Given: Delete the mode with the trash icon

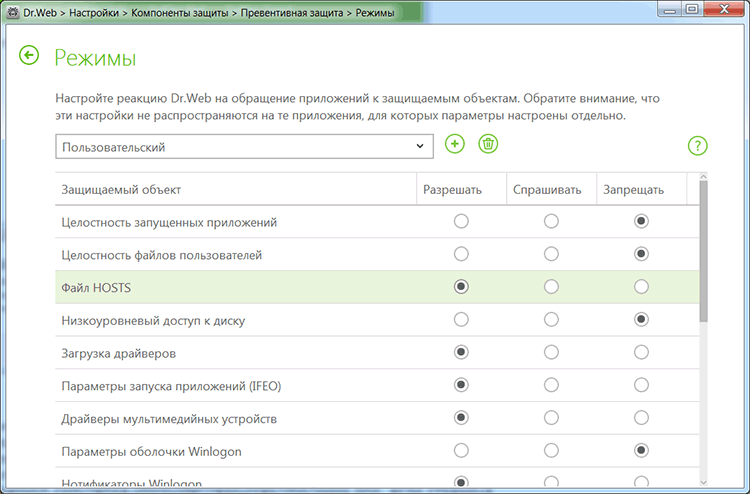Looking at the screenshot, I should point(488,144).
